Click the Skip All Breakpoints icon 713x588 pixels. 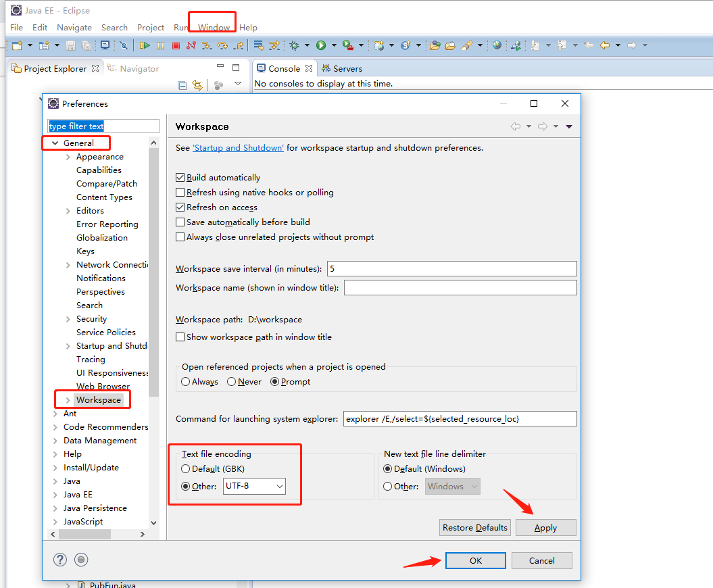[x=124, y=45]
